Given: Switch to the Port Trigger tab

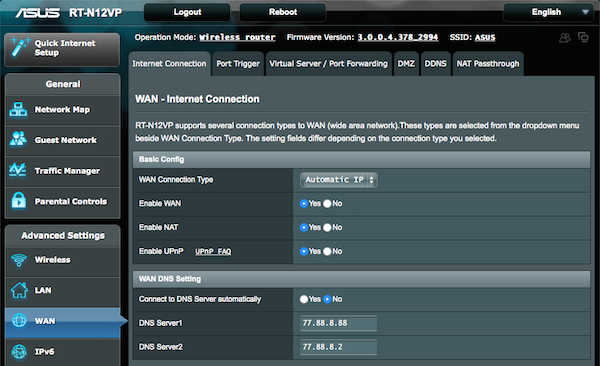Looking at the screenshot, I should [x=238, y=64].
